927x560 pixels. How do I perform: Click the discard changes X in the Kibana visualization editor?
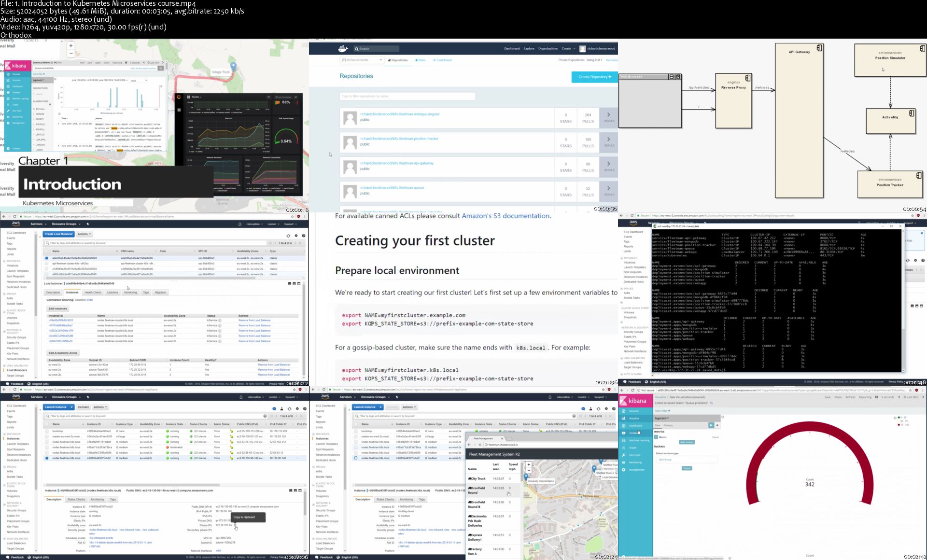pyautogui.click(x=717, y=425)
